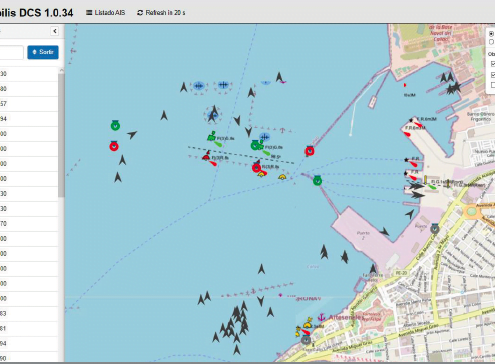
Task: Click the Base Naval del Callao map label
Action: coord(441,33)
